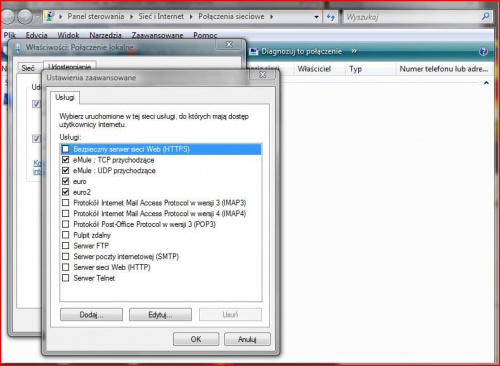Image resolution: width=500 pixels, height=366 pixels.
Task: Uncheck eMule : TCP przychodzące
Action: click(x=66, y=160)
